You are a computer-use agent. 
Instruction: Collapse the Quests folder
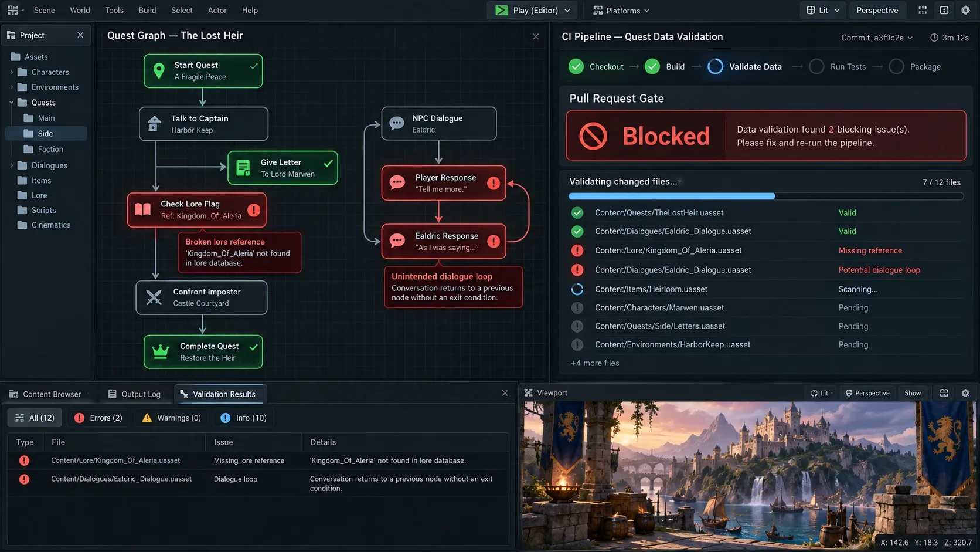[x=12, y=102]
